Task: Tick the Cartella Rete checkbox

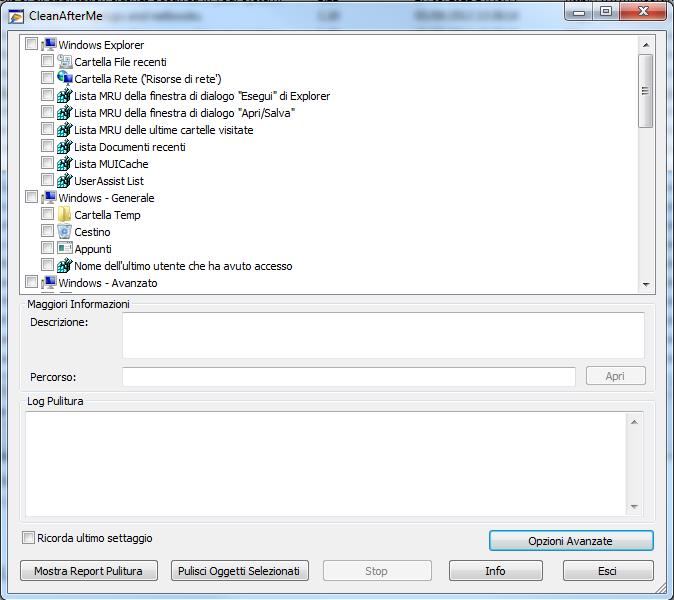Action: (47, 78)
